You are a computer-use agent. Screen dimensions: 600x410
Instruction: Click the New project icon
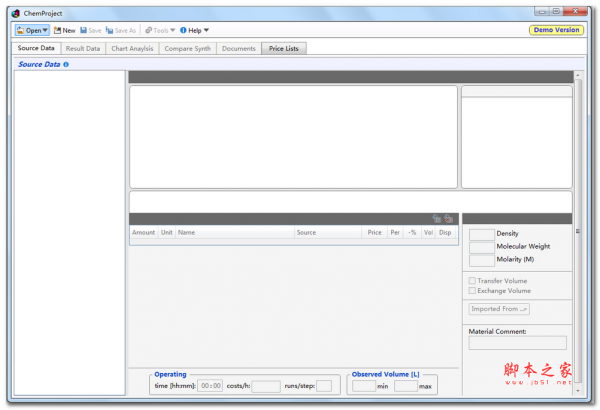click(x=57, y=30)
